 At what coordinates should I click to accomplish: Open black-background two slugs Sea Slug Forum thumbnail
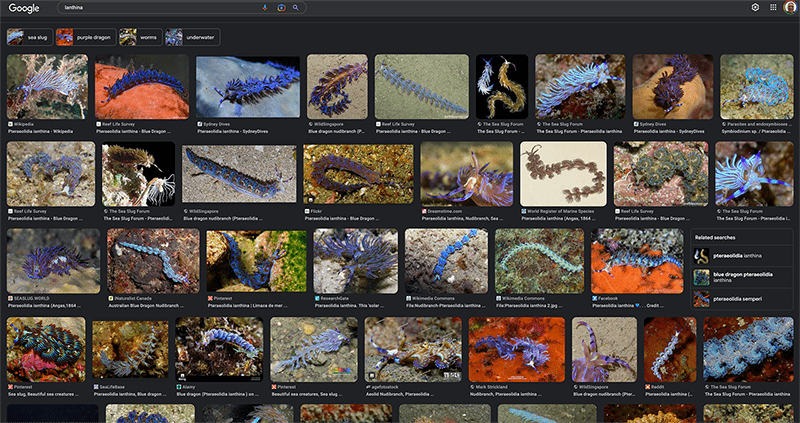coord(502,87)
